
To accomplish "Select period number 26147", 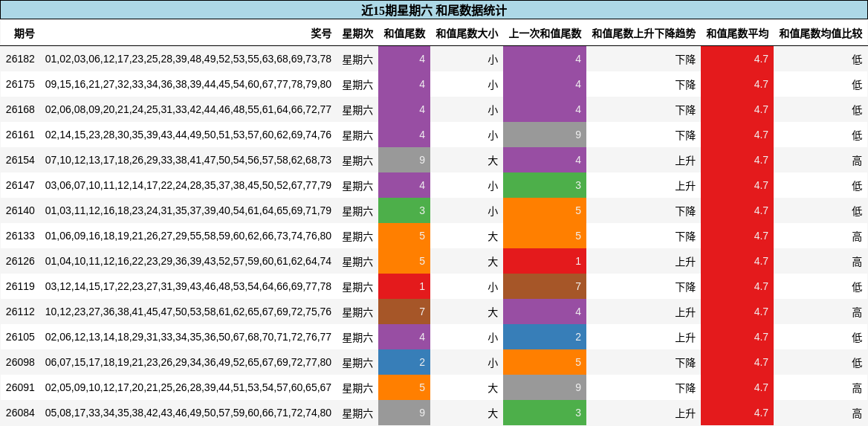I will tap(21, 186).
